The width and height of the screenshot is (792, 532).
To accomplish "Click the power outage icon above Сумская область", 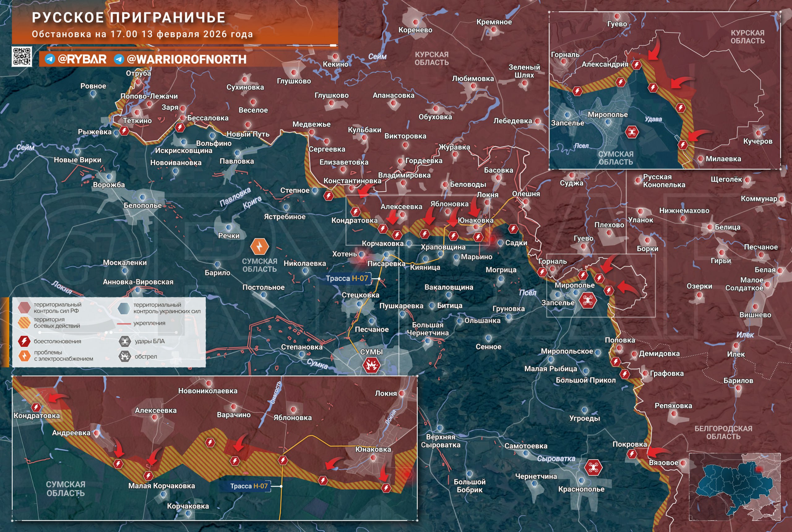I will 260,246.
